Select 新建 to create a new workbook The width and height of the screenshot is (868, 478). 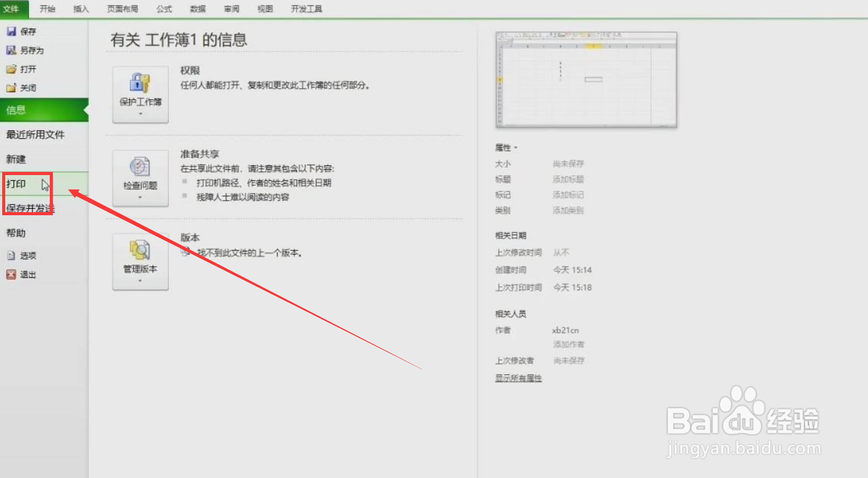point(15,159)
